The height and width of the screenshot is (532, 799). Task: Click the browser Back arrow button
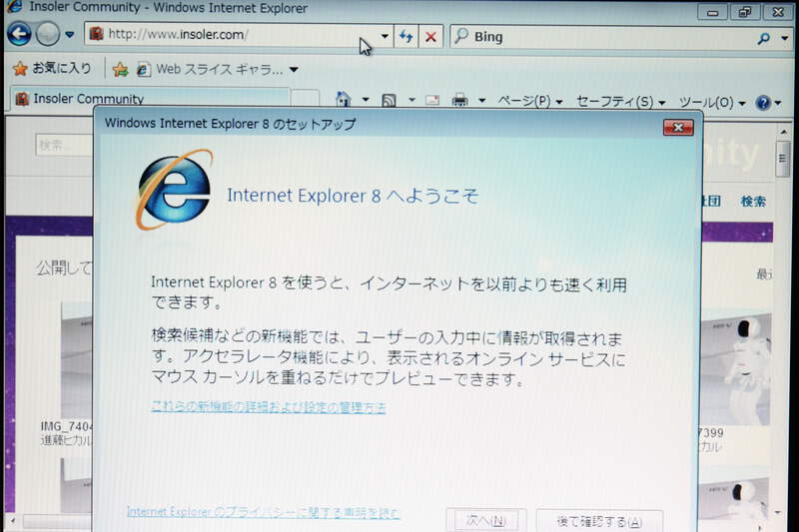point(19,35)
